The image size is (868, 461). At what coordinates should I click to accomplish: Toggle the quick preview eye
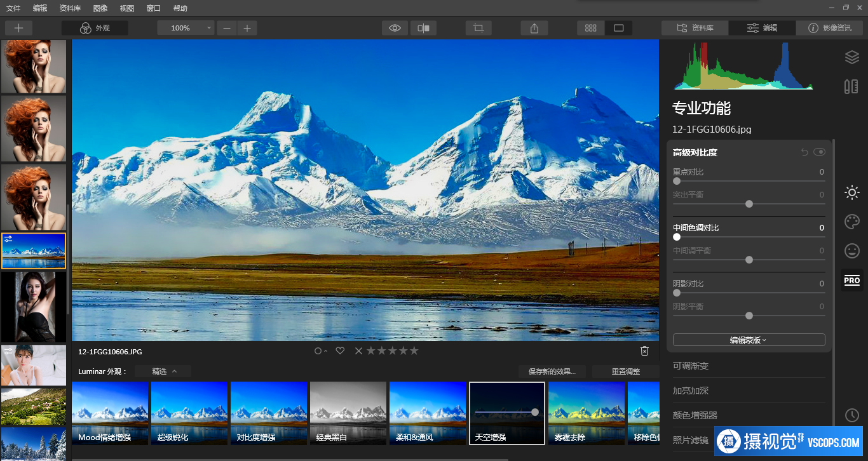[395, 28]
